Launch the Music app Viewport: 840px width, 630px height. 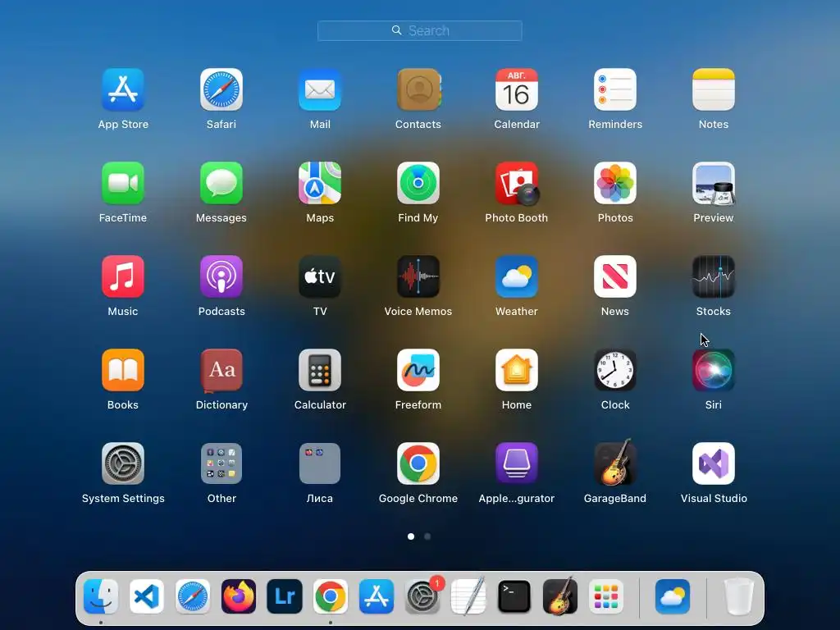click(x=123, y=276)
